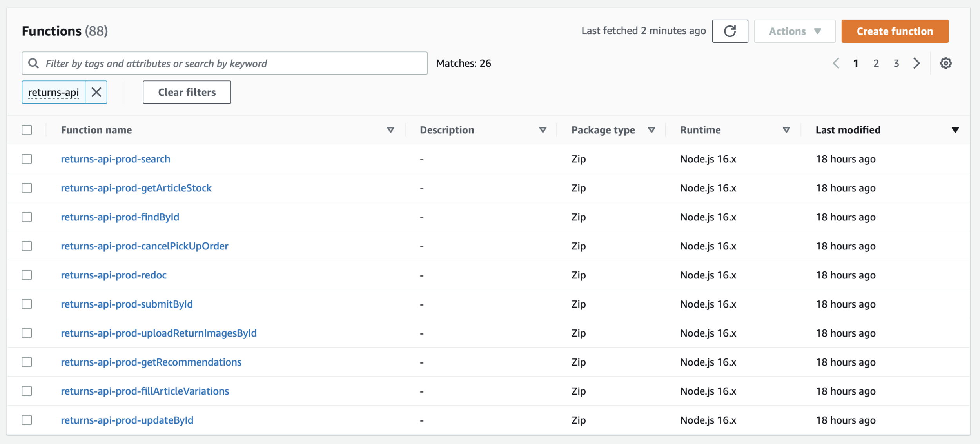Remove the returns-api filter tag
Screen dimensions: 980x444
pyautogui.click(x=96, y=92)
